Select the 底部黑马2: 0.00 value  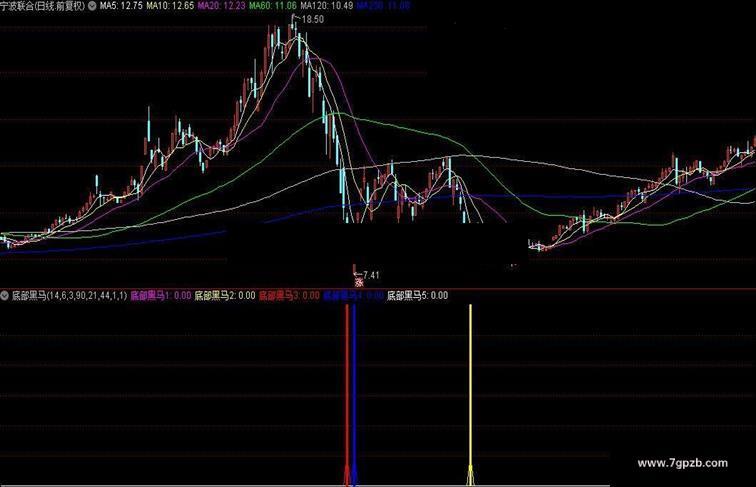pyautogui.click(x=225, y=296)
